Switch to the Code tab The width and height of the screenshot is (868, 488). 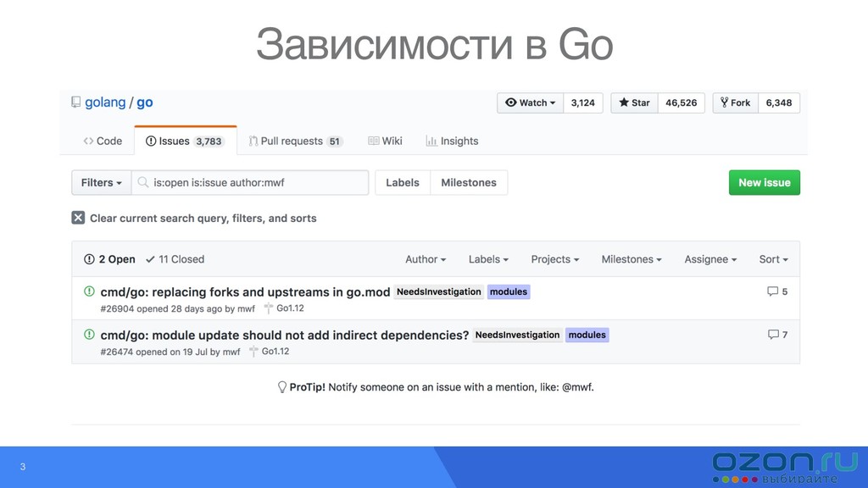[x=103, y=141]
